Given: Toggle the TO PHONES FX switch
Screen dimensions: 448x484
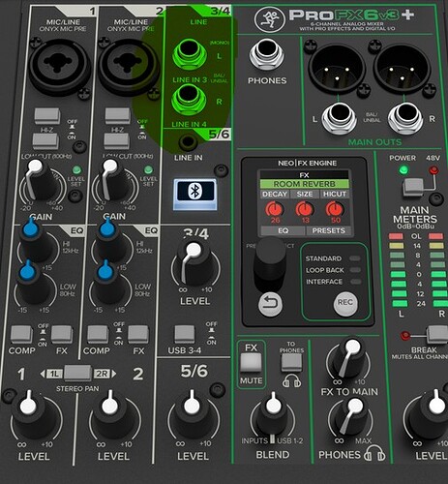Looking at the screenshot, I should tap(291, 363).
